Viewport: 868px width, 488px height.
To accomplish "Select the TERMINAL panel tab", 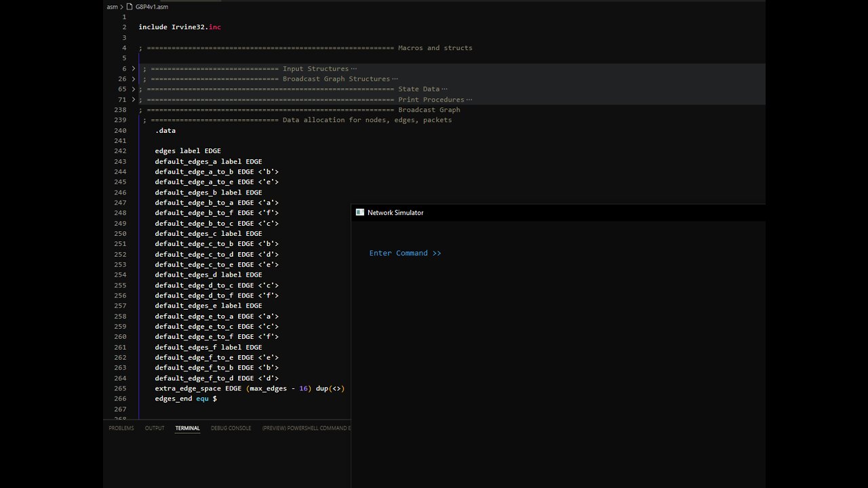I will [x=188, y=428].
